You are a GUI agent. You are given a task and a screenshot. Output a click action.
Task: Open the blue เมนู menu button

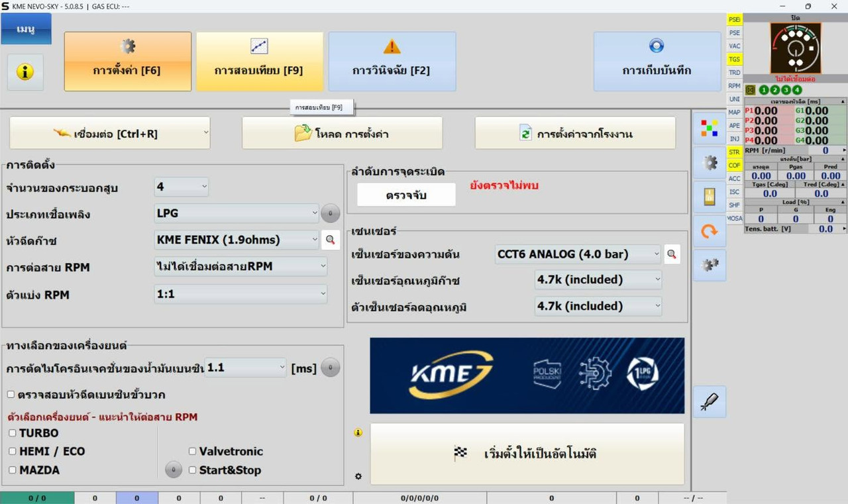pos(26,29)
